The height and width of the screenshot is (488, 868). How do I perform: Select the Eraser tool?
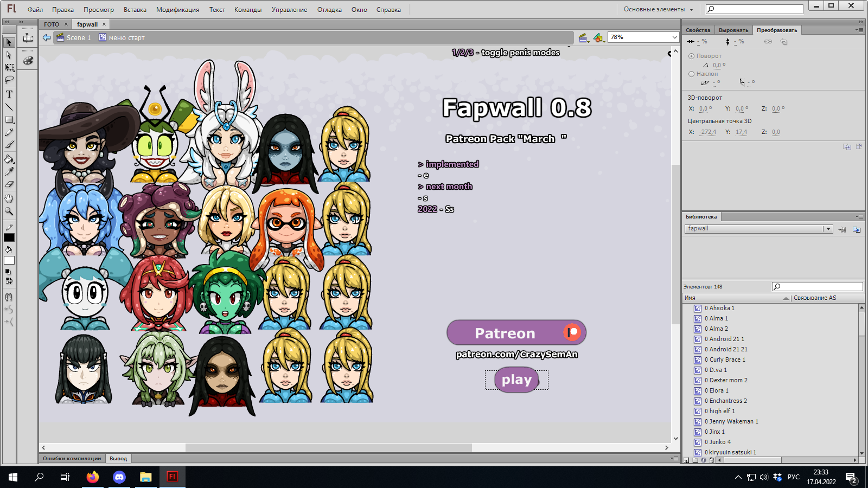coord(9,184)
